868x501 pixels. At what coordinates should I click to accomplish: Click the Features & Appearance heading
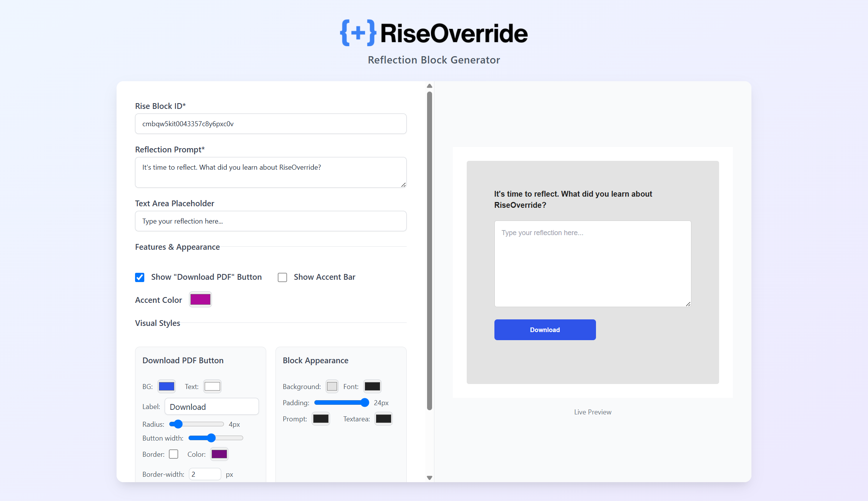(177, 247)
